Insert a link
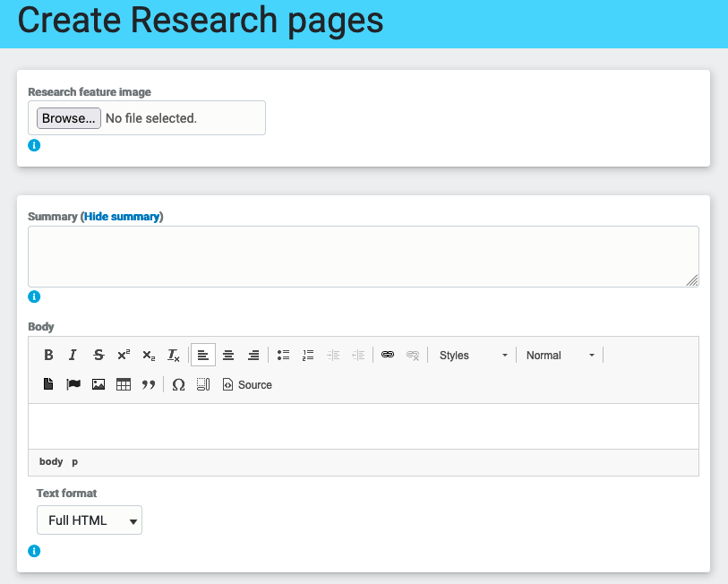The width and height of the screenshot is (728, 584). pyautogui.click(x=388, y=355)
